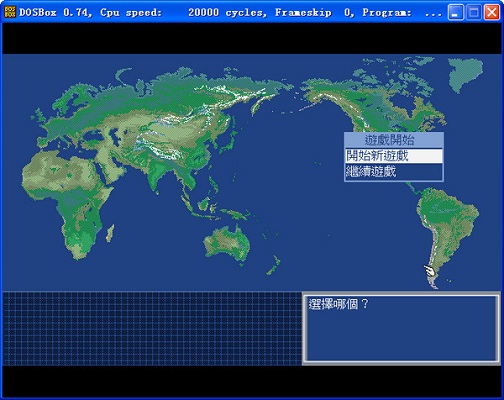504x400 pixels.
Task: Minimize the DOSBox window
Action: click(x=455, y=13)
